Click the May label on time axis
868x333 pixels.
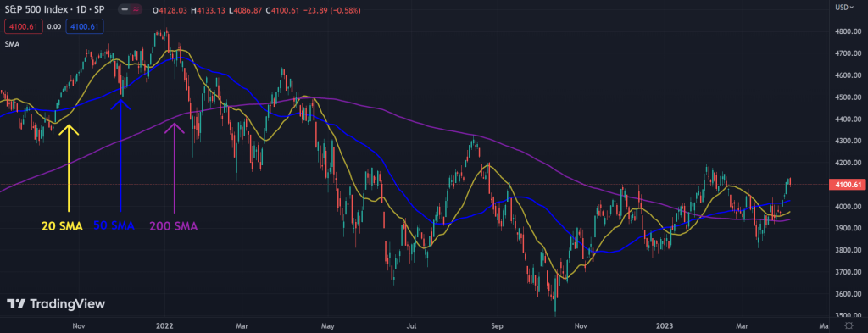click(328, 326)
